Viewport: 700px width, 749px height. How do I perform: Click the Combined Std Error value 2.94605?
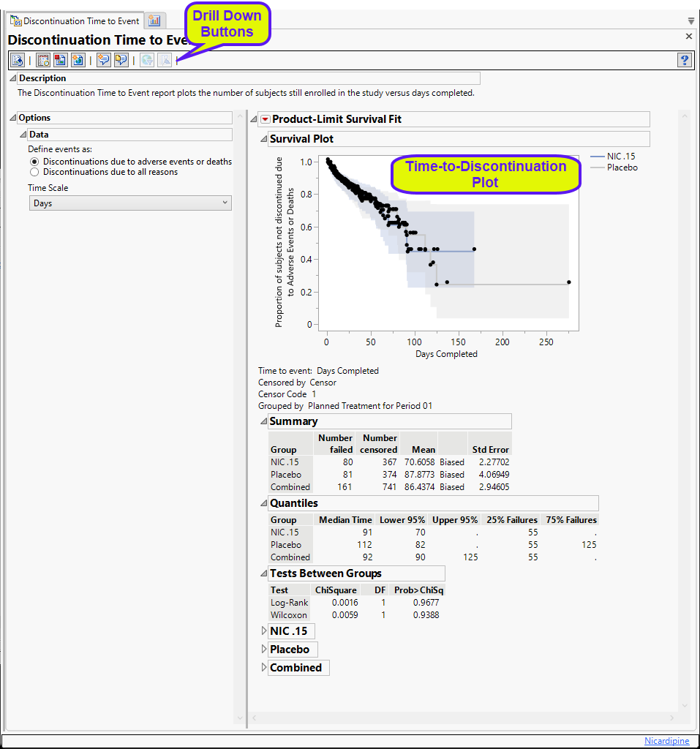[494, 487]
